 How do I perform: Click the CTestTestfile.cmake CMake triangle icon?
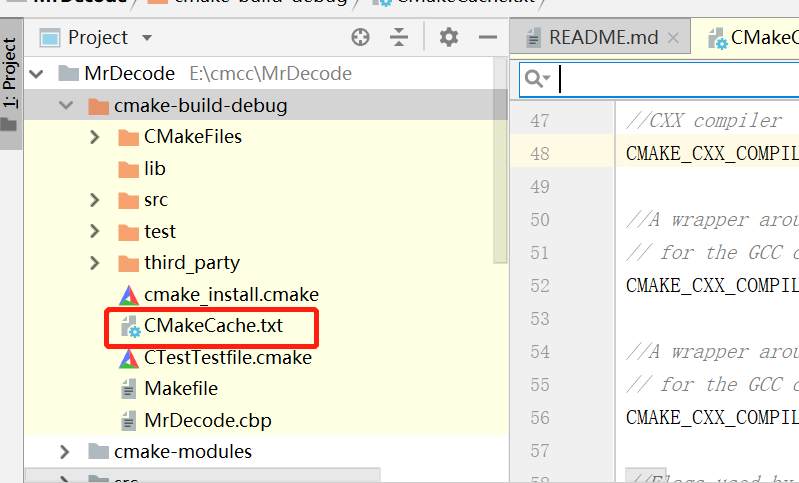pos(128,358)
